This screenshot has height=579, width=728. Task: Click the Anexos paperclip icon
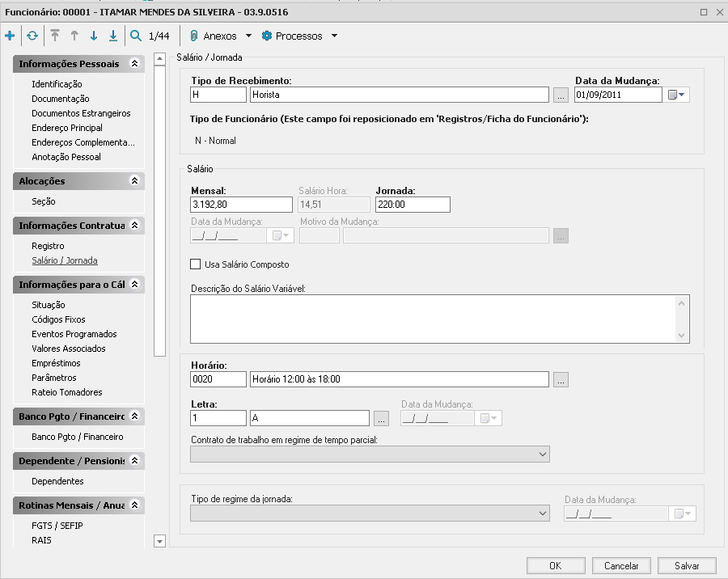tap(194, 36)
